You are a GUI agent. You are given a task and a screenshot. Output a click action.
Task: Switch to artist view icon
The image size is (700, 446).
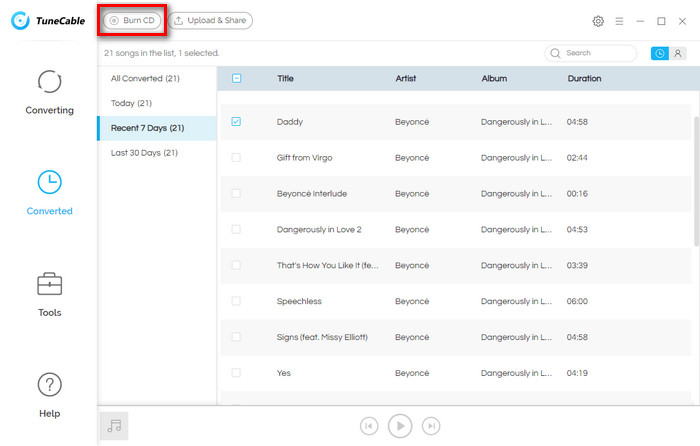click(x=678, y=53)
